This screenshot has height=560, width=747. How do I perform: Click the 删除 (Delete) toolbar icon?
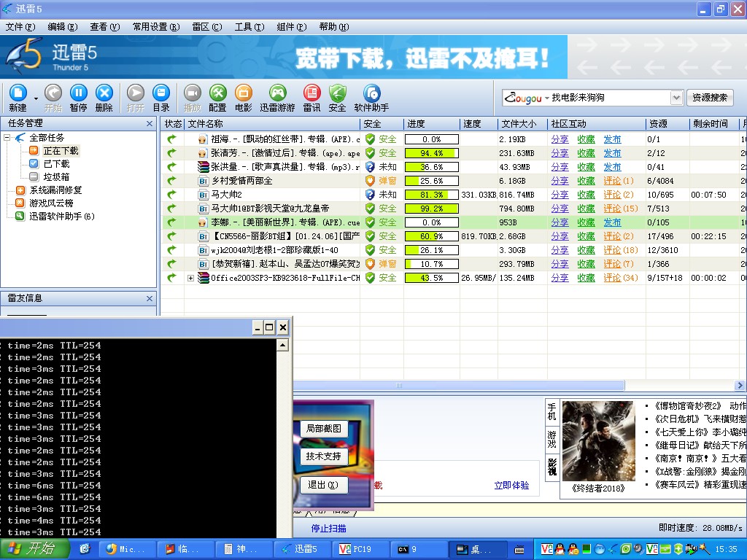[104, 93]
